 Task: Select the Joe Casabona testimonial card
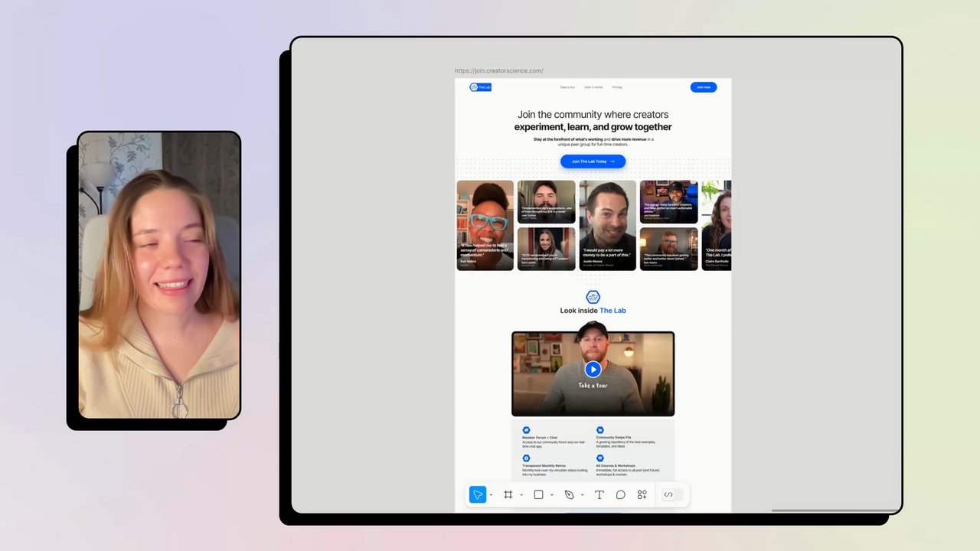pyautogui.click(x=669, y=202)
